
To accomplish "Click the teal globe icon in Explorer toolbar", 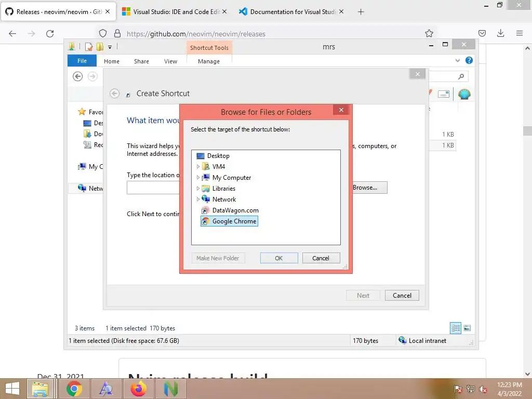I will [464, 94].
